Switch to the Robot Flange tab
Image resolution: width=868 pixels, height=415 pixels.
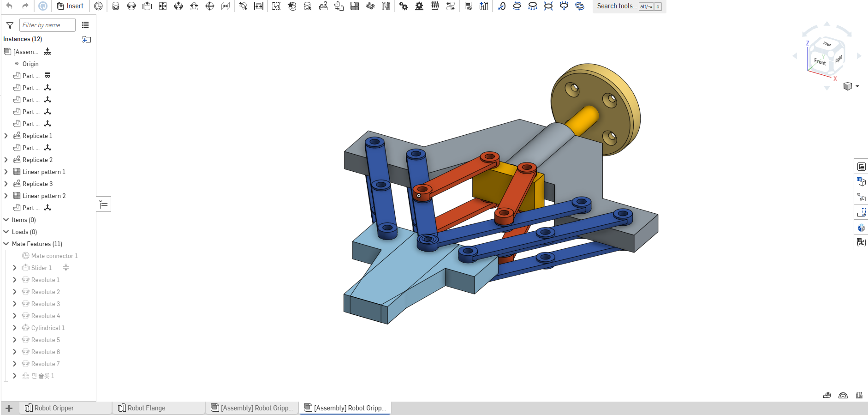click(x=159, y=408)
